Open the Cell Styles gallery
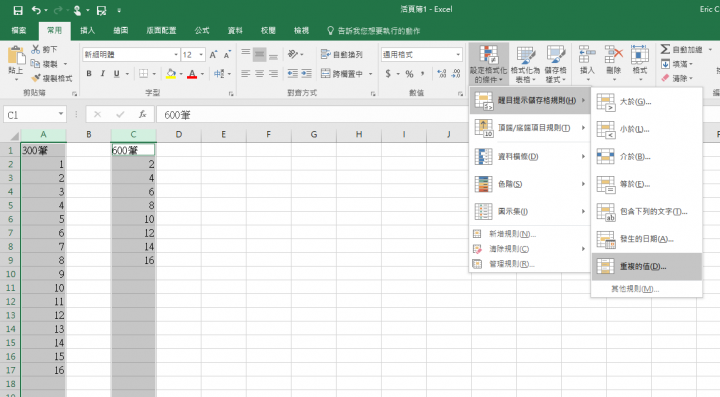This screenshot has width=720, height=397. [x=556, y=64]
